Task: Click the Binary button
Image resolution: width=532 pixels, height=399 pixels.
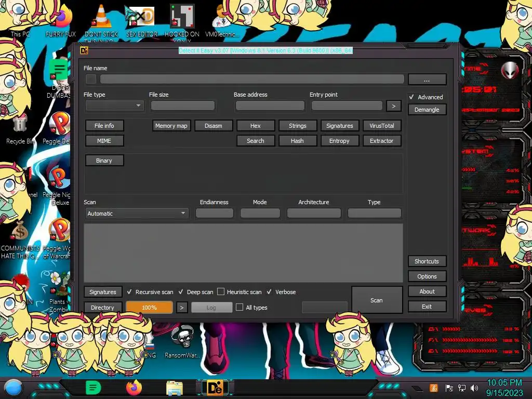Action: tap(104, 161)
